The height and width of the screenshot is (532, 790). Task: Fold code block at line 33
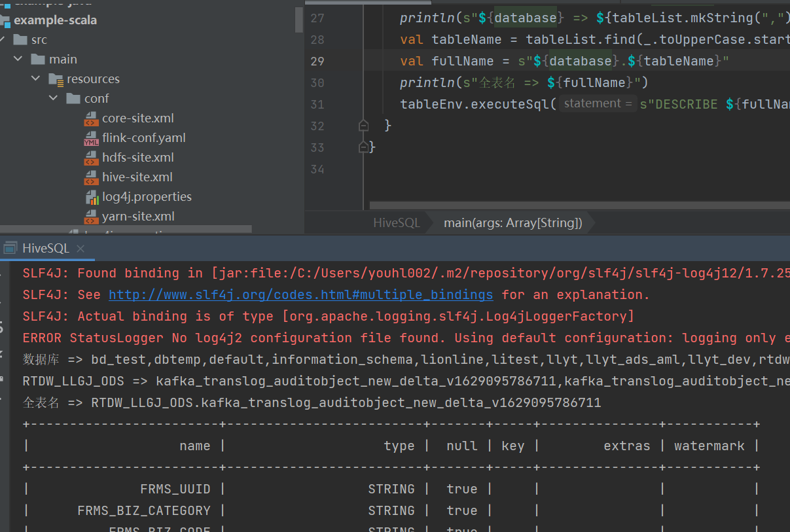(364, 147)
